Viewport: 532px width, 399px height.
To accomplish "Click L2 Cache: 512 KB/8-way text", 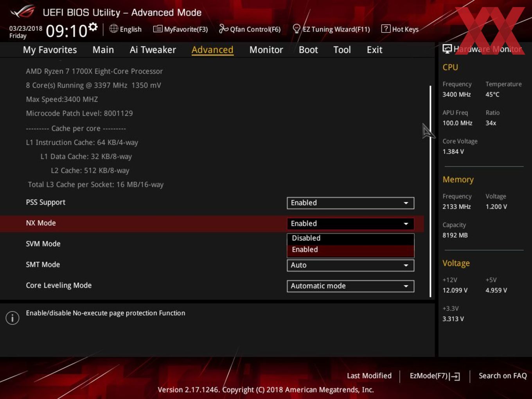I will tap(90, 171).
